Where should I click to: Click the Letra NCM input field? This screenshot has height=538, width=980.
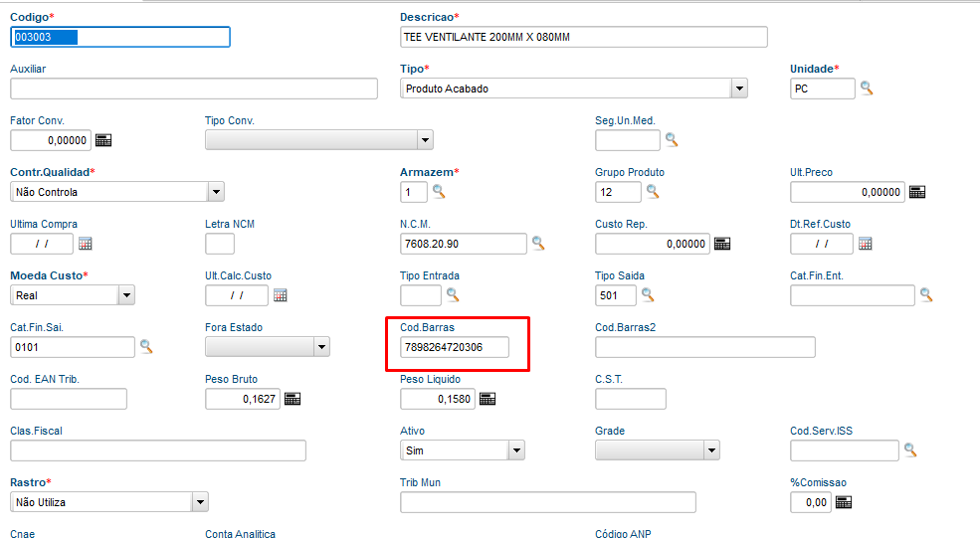(220, 244)
